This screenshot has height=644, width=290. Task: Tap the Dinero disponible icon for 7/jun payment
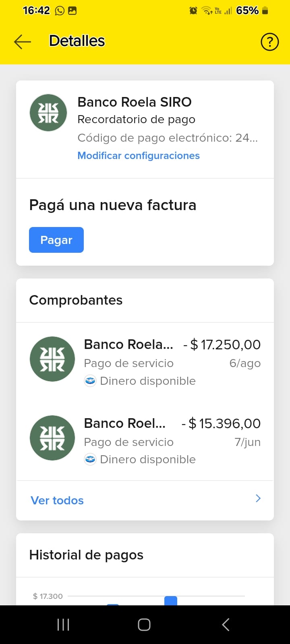pos(90,459)
